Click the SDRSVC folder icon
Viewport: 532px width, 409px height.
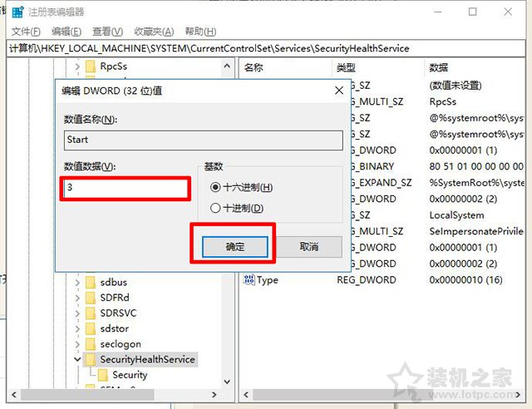pos(90,313)
